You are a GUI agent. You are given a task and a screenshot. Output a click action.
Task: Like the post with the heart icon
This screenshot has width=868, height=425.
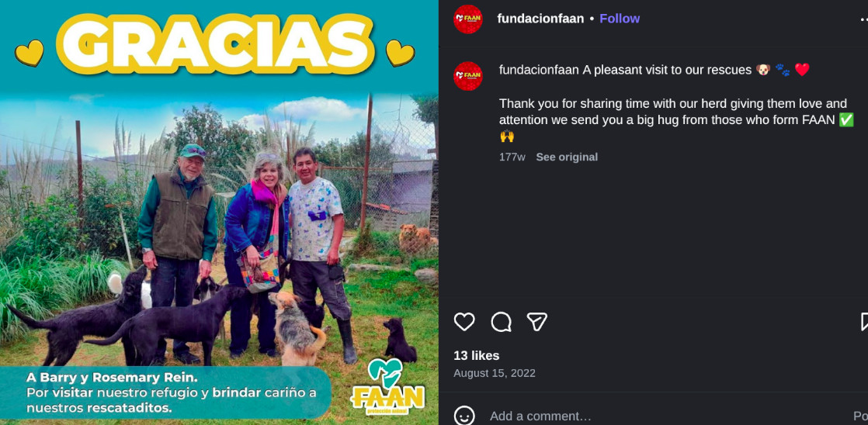pos(464,322)
